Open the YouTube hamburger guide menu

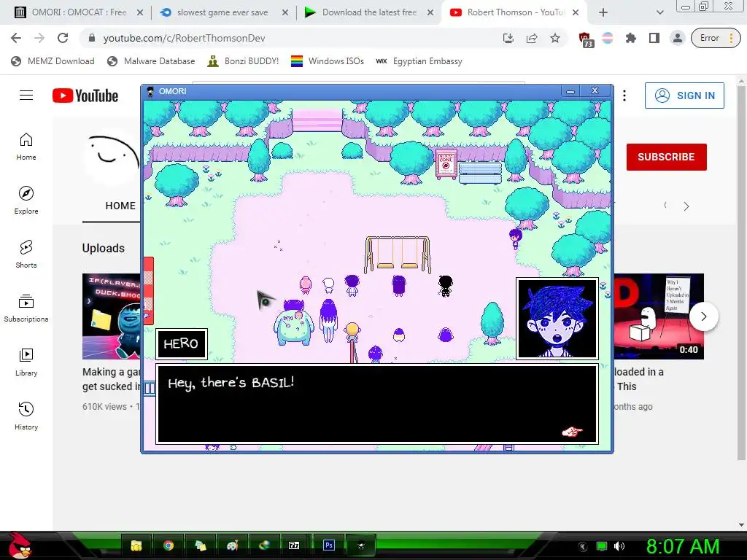[x=26, y=96]
